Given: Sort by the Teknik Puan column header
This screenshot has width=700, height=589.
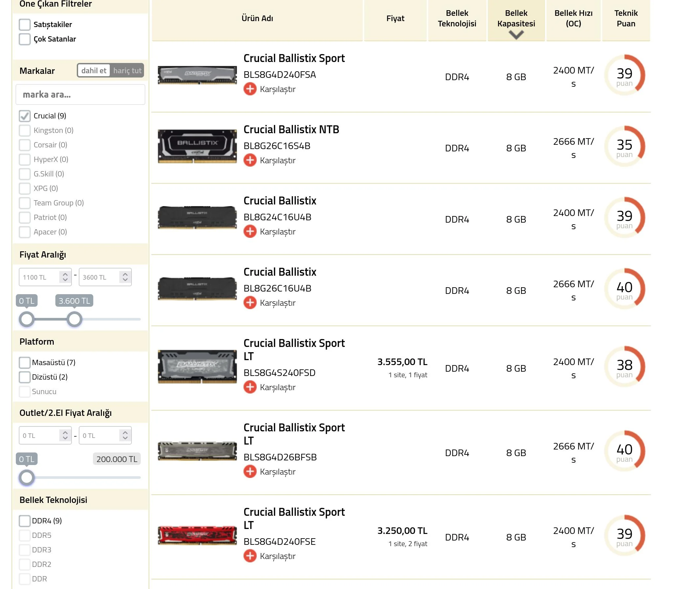Looking at the screenshot, I should click(626, 18).
